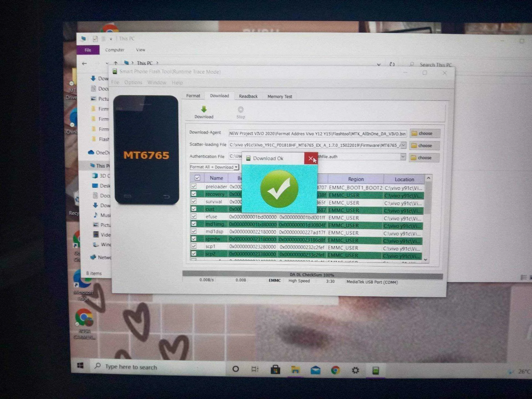Select Videos folder in Explorer sidebar
The image size is (532, 399).
[102, 235]
